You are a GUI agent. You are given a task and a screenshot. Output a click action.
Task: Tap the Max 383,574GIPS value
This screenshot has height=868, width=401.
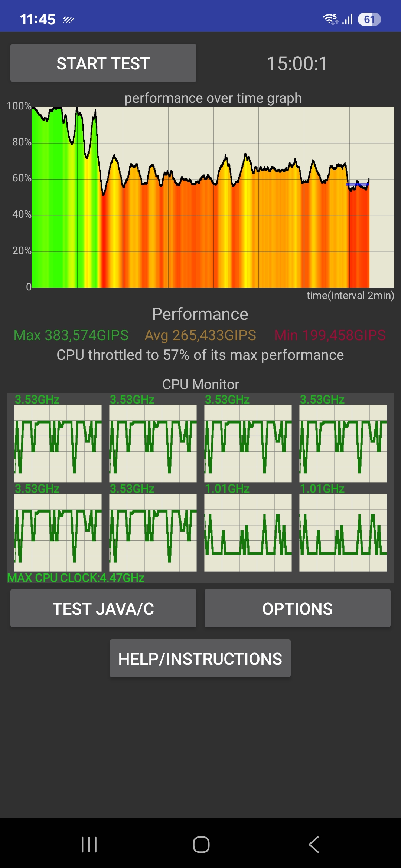tap(71, 335)
